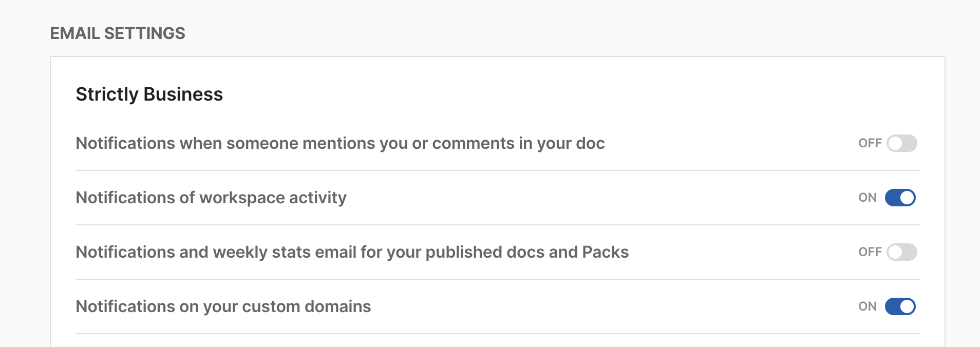Click the word 'Packs' in the stats row
Screen dimensions: 980x347
[605, 252]
